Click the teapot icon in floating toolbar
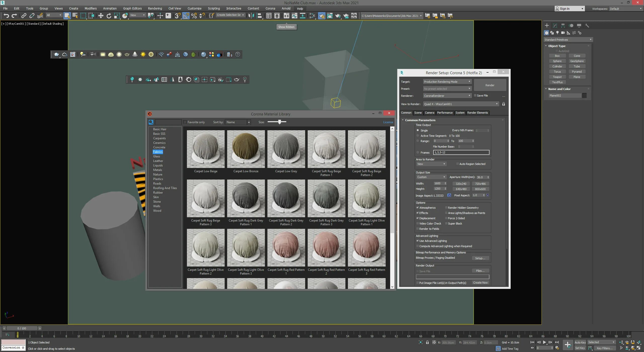644x352 pixels. click(56, 54)
